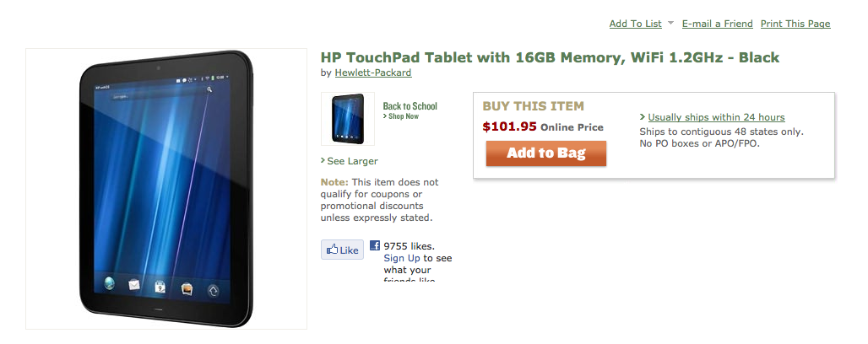This screenshot has height=344, width=868.
Task: Click Usually ships within 24 hours link
Action: 716,117
